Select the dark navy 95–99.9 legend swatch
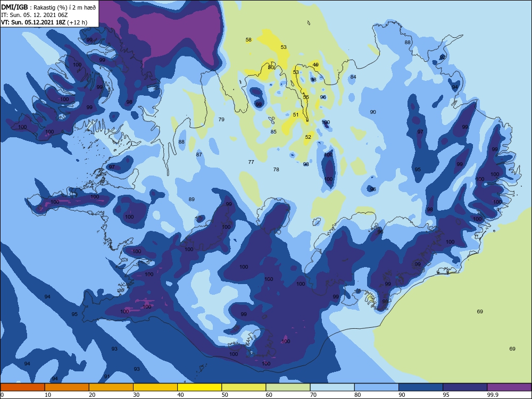The width and height of the screenshot is (532, 399). (x=465, y=387)
